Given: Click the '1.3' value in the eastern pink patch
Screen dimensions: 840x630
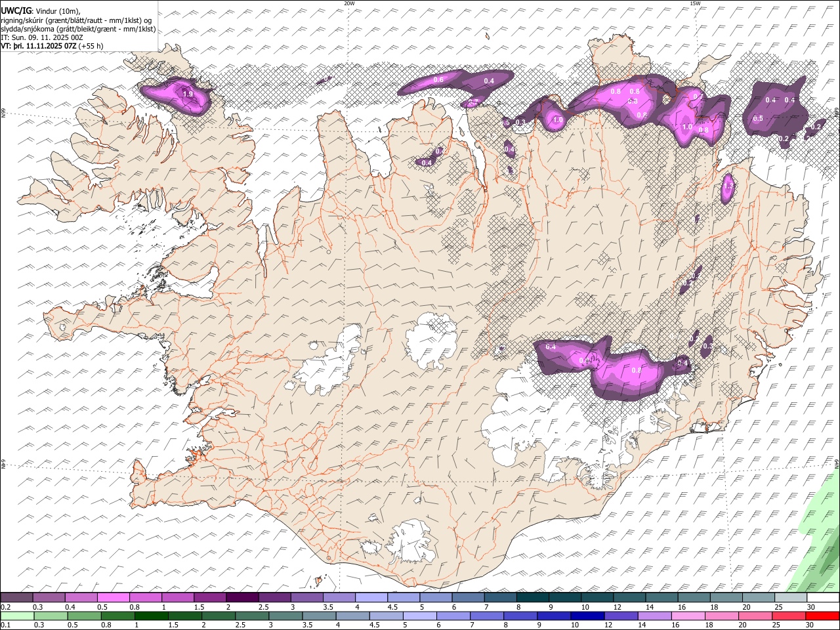Looking at the screenshot, I should [x=728, y=186].
